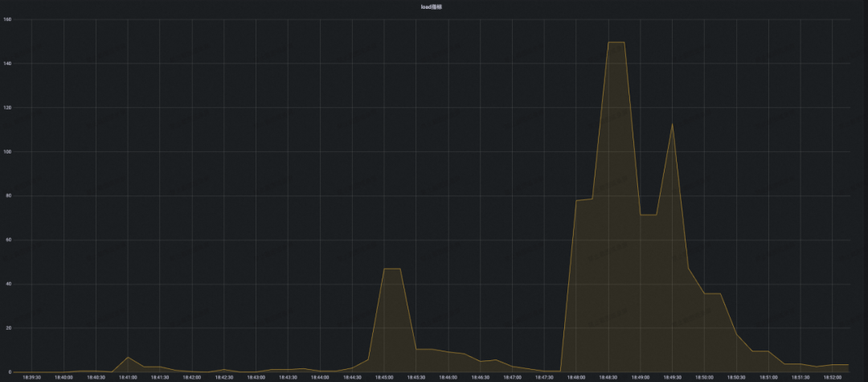
Task: Click the 18:52:00 time axis label
Action: click(x=833, y=377)
